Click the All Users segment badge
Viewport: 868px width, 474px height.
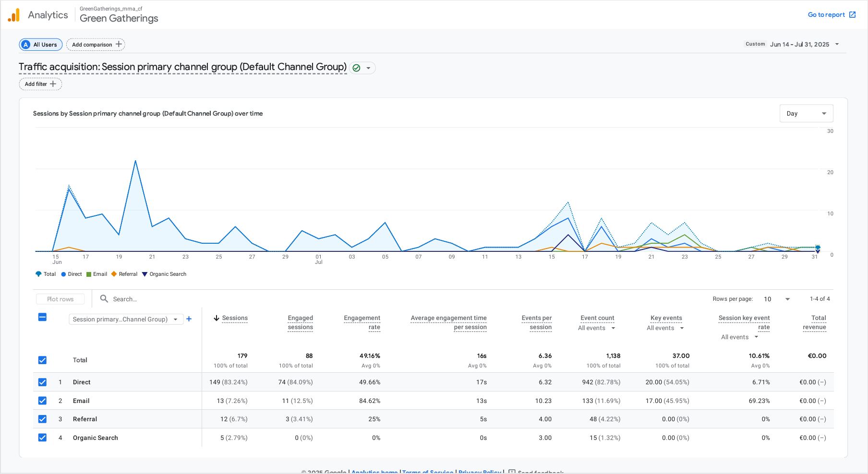tap(41, 45)
